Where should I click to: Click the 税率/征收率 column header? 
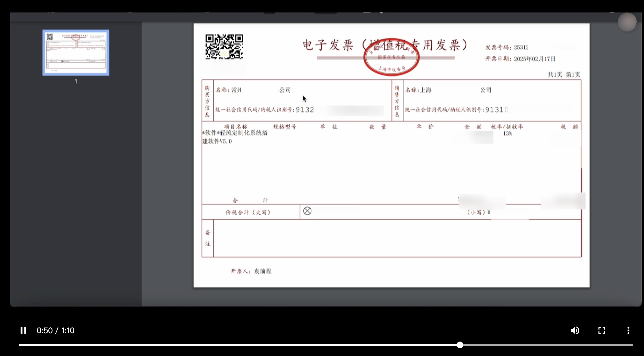[507, 127]
